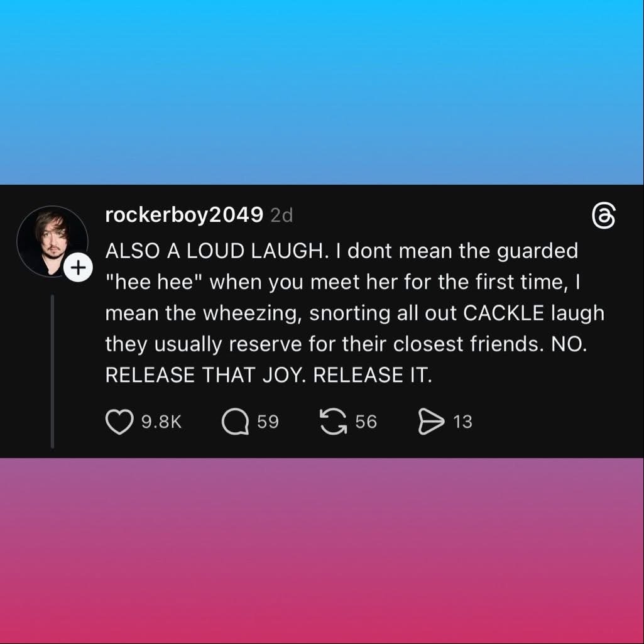Follow rockerboy2049 with the plus badge

click(77, 268)
